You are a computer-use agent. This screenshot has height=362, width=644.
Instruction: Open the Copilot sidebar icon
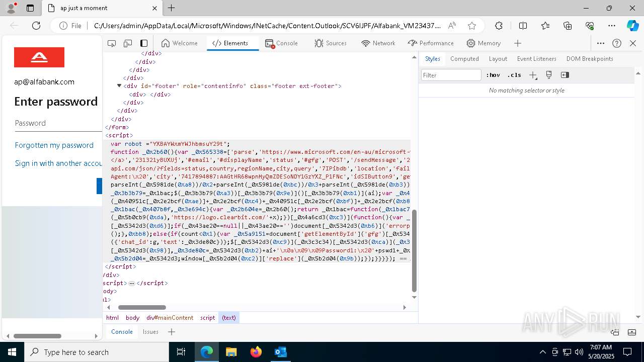coord(633,26)
